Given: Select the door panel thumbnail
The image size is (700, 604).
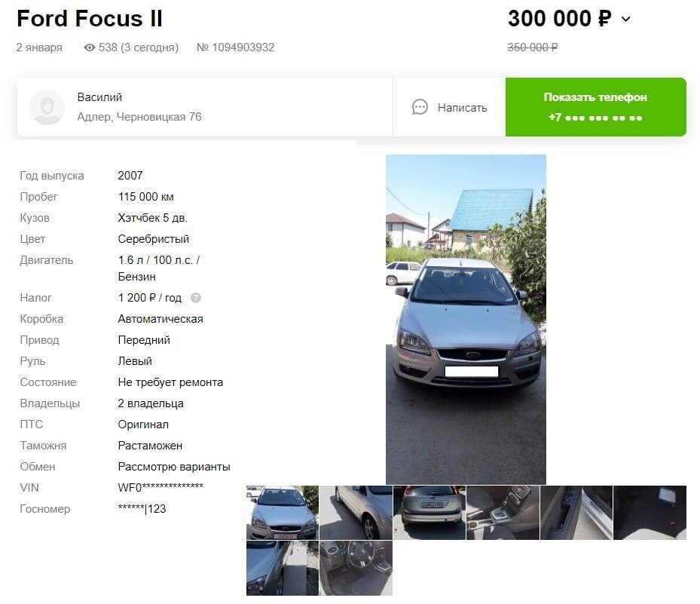Looking at the screenshot, I should [576, 513].
